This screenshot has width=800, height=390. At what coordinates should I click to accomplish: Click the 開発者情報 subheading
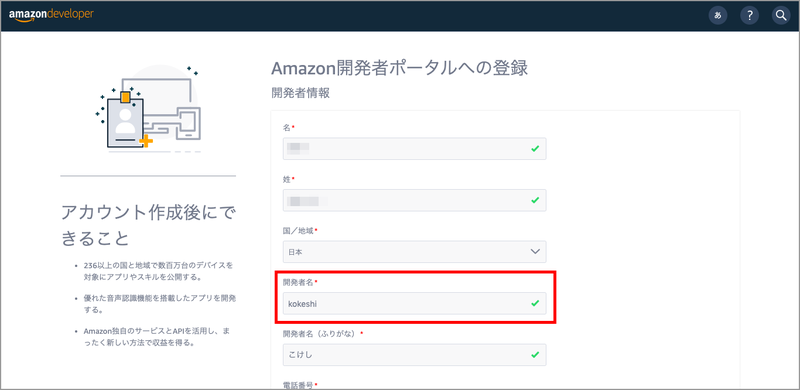[x=300, y=93]
